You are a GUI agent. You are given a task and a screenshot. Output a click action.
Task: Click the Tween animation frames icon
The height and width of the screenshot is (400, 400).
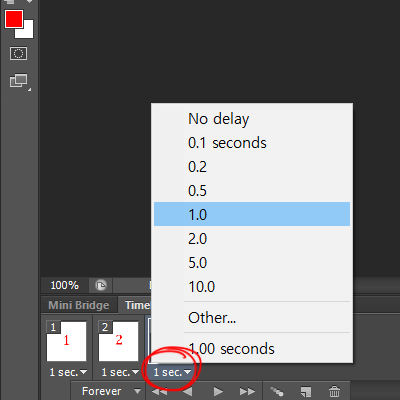tap(277, 391)
